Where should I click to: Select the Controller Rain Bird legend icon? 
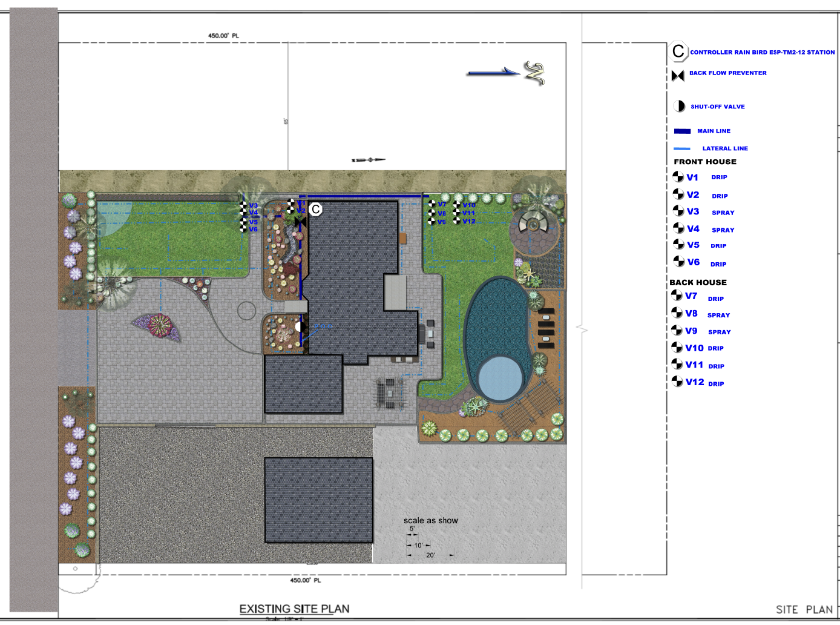tap(680, 51)
